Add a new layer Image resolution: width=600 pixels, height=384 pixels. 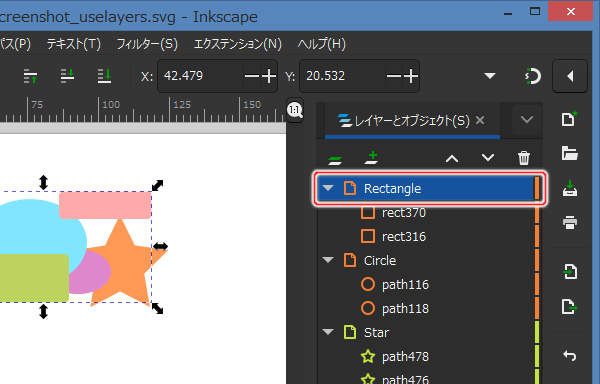[372, 157]
